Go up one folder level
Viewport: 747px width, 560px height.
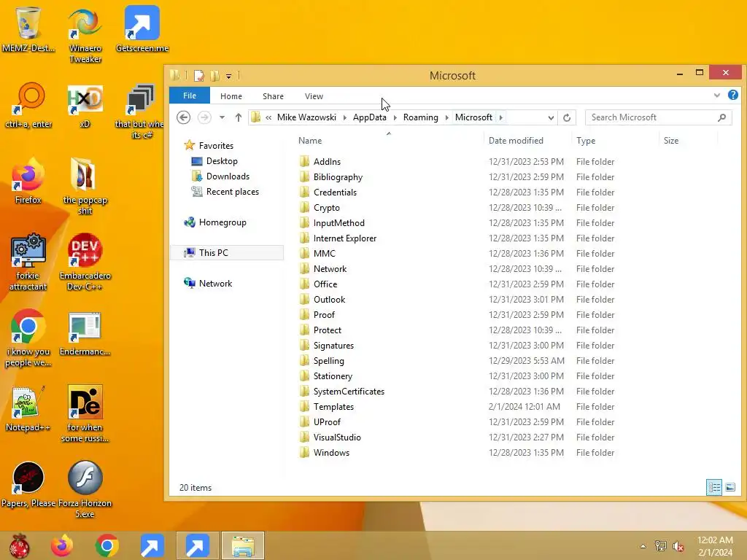[239, 117]
